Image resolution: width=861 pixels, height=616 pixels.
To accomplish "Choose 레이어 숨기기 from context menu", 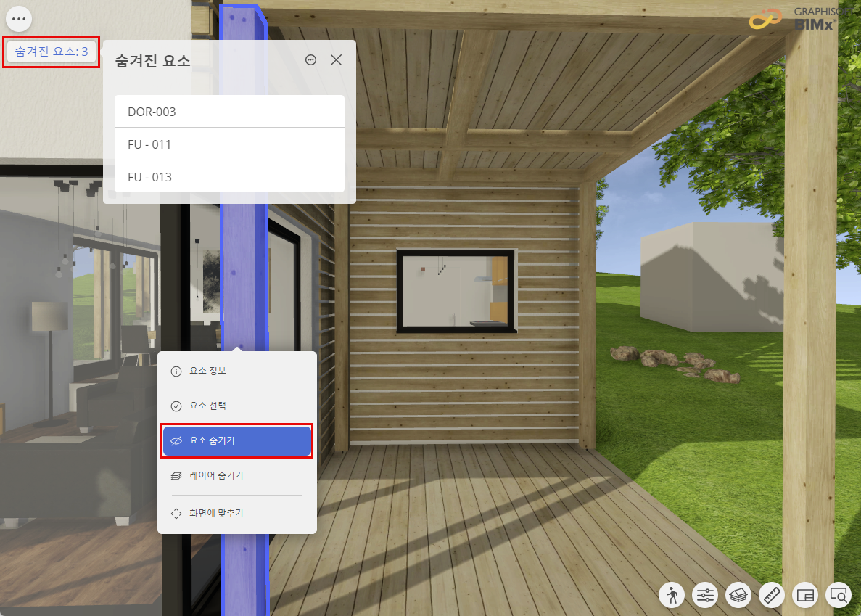I will (x=237, y=475).
